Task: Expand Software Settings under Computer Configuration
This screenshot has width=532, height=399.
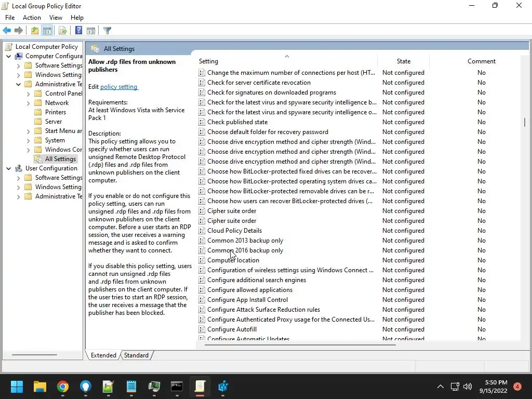Action: [18, 65]
